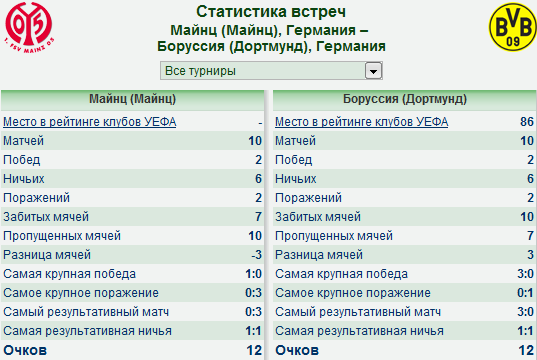Select Разница мячей row in Borussia table
The height and width of the screenshot is (360, 537).
click(x=404, y=255)
